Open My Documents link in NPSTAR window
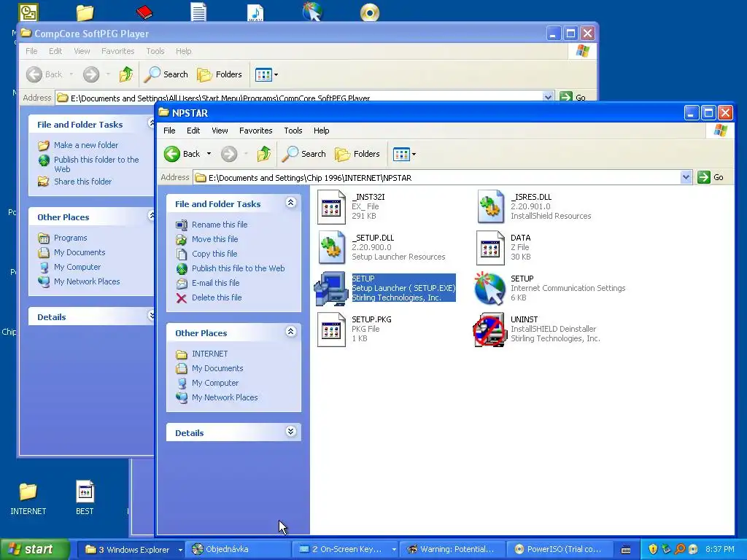The width and height of the screenshot is (747, 560). 217,368
